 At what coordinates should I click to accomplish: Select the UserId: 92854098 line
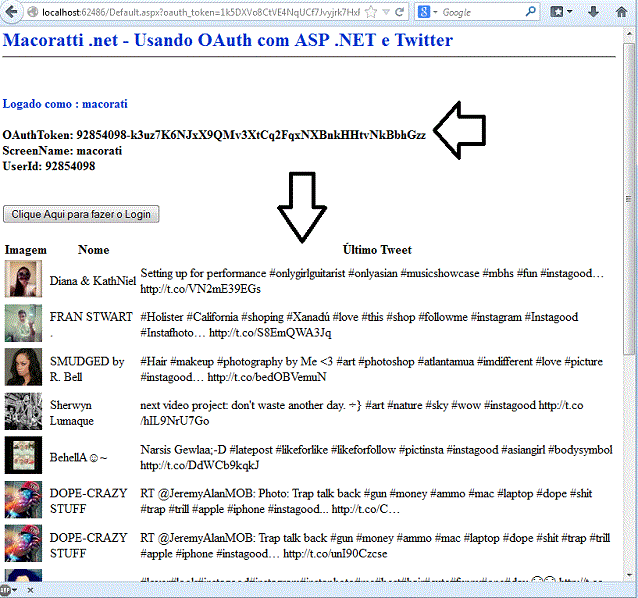coord(49,166)
